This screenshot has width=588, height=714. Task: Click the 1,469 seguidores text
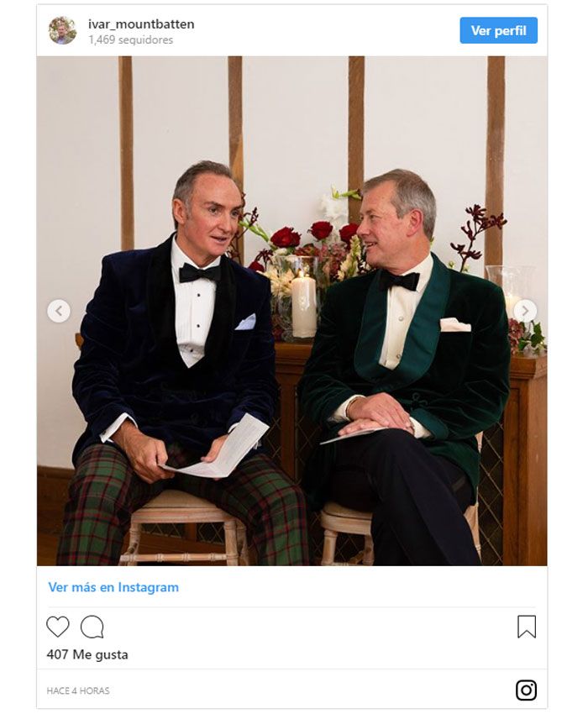131,39
